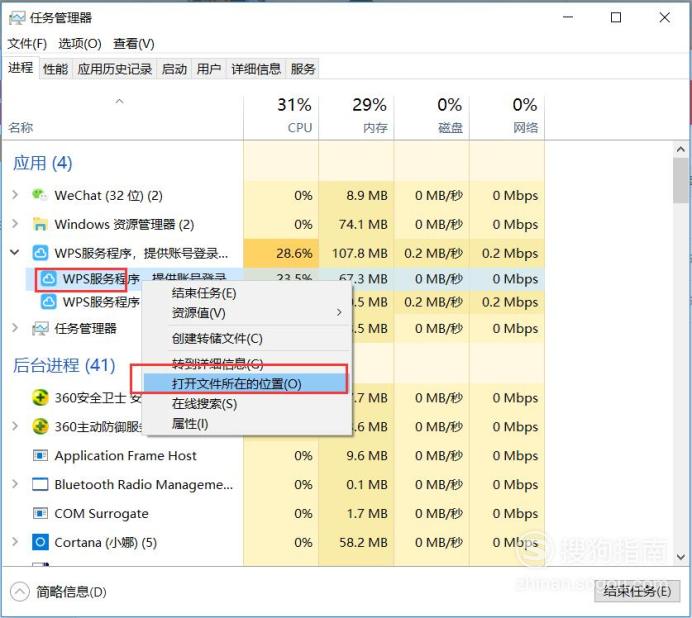Click the COM Surrogate icon

(40, 513)
